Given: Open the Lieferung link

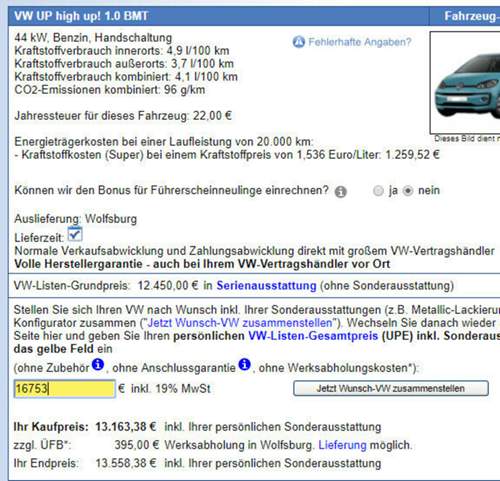Looking at the screenshot, I should coord(342,445).
